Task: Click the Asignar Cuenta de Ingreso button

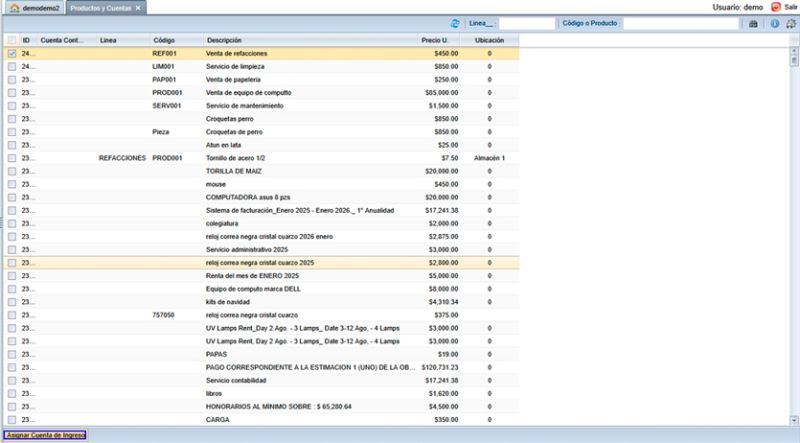Action: [x=45, y=435]
